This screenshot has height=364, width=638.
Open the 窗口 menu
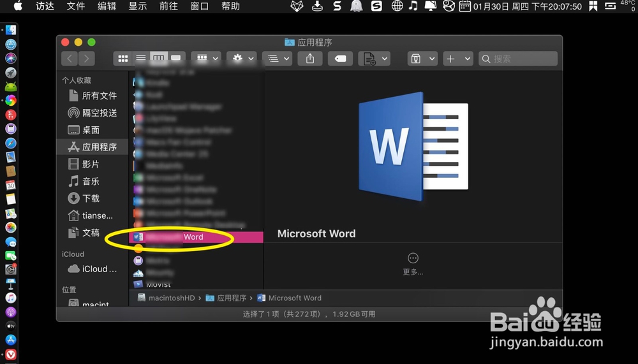[x=199, y=6]
